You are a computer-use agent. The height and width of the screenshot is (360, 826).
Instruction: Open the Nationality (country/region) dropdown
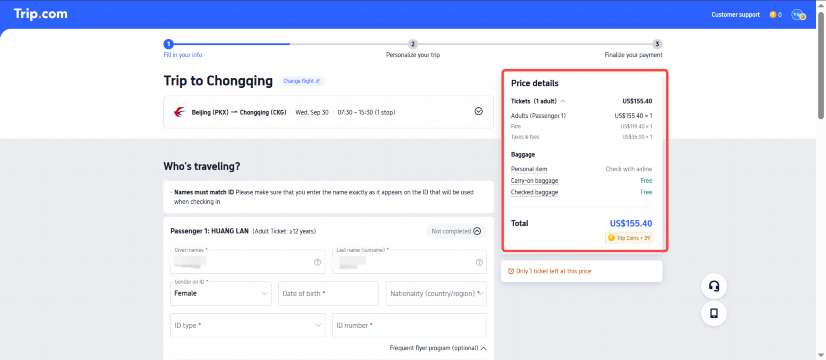click(436, 294)
